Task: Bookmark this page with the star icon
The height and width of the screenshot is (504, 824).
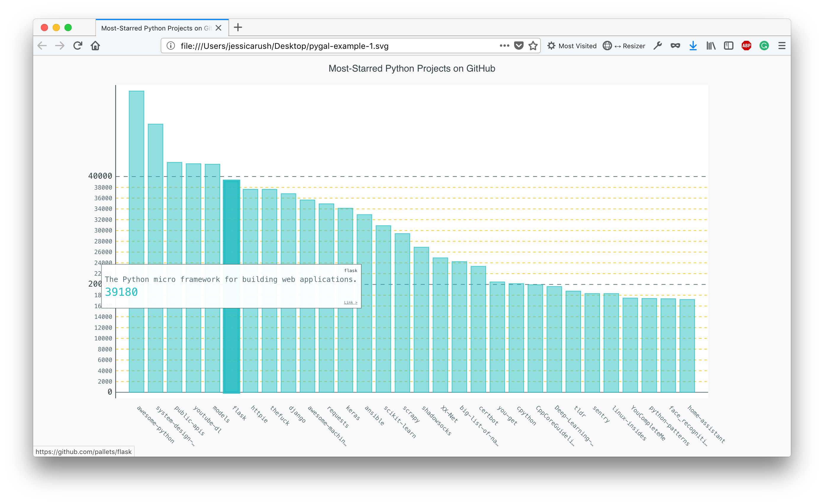Action: point(533,46)
